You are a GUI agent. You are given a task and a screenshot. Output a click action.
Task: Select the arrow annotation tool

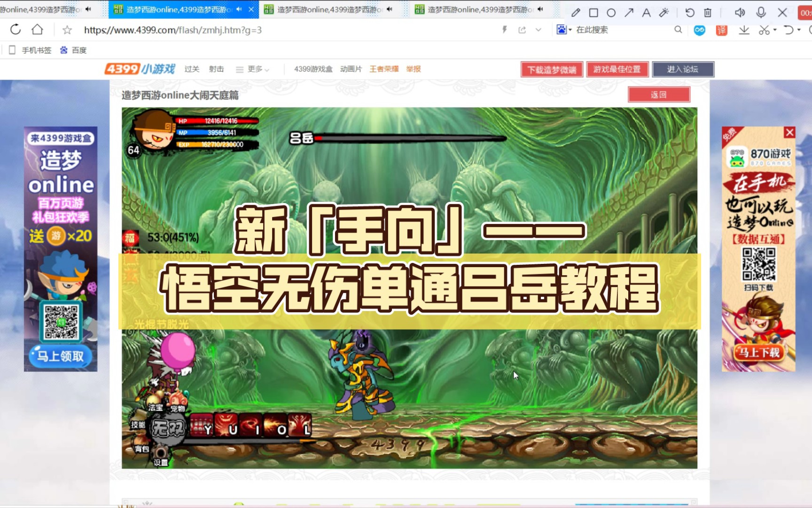click(629, 13)
